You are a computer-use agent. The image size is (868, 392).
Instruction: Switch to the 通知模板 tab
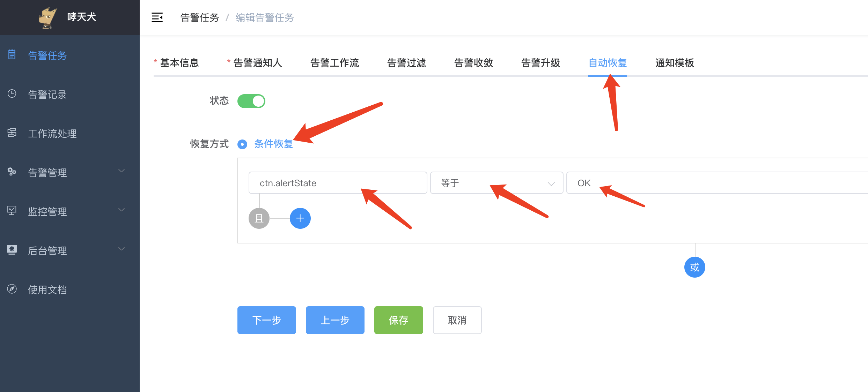tap(675, 63)
